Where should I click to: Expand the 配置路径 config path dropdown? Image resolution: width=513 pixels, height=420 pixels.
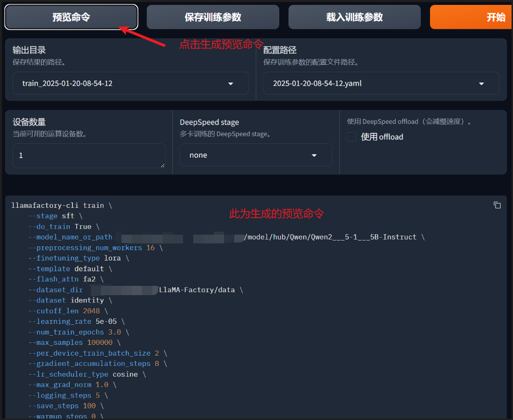tap(381, 83)
